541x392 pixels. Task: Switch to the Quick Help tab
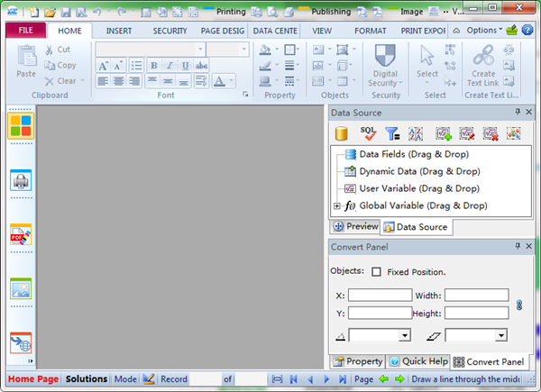click(417, 361)
